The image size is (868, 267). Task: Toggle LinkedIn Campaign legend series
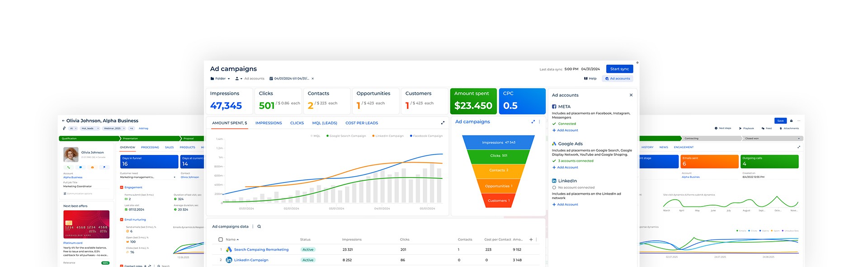coord(388,136)
